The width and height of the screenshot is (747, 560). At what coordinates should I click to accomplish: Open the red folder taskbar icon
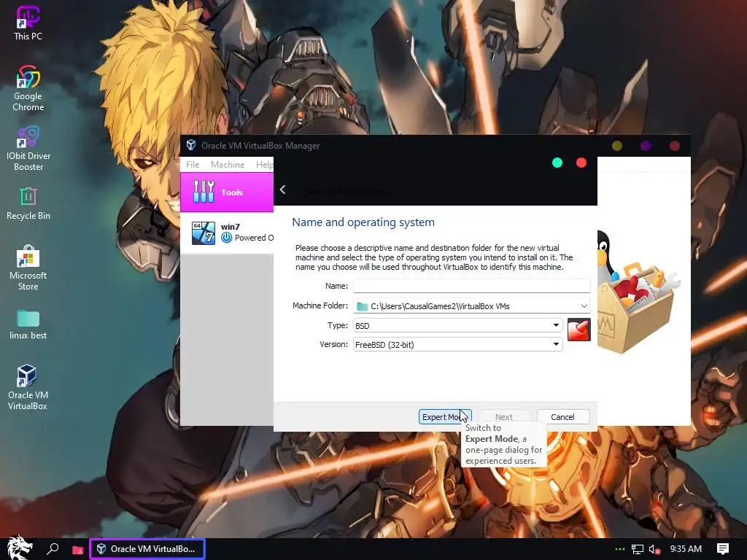pyautogui.click(x=77, y=550)
